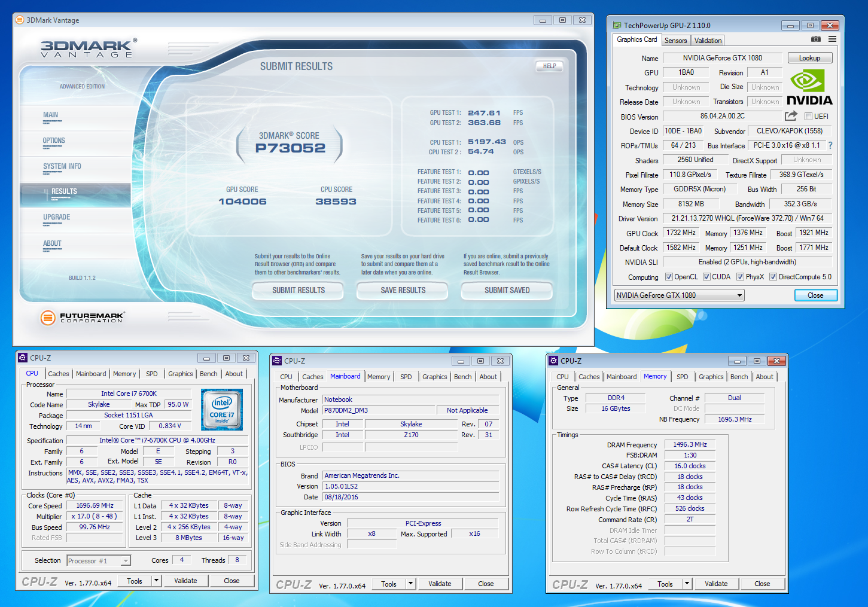Toggle the DirectCompute 5.0 checkbox
This screenshot has height=607, width=868.
pos(773,277)
